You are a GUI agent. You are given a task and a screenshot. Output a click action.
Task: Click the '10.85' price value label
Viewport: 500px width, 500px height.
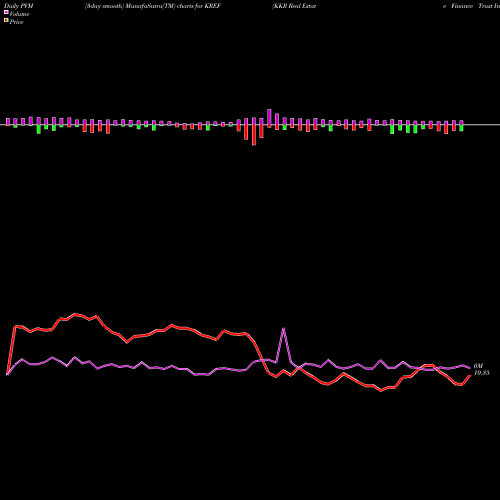(x=482, y=373)
